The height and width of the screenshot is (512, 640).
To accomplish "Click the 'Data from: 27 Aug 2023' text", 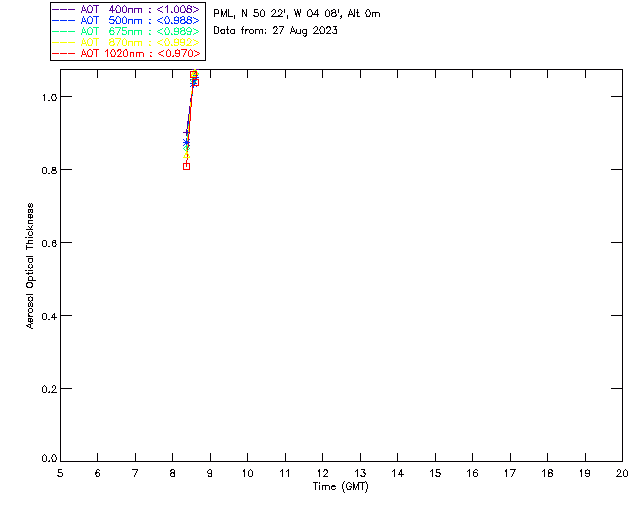I will tap(276, 31).
